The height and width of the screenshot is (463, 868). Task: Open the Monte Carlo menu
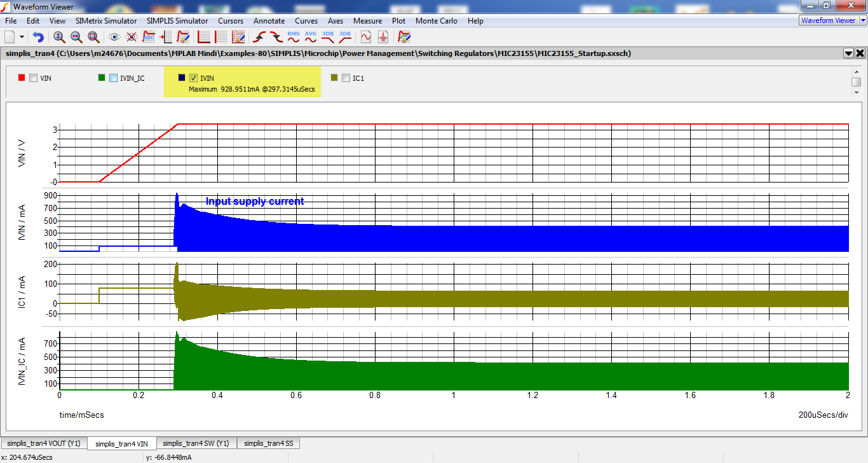(x=437, y=21)
